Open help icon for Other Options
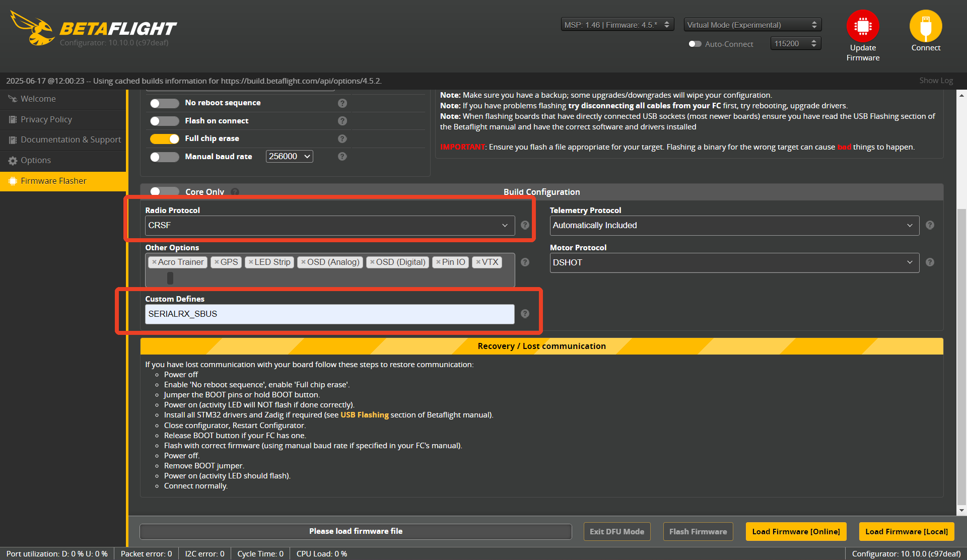967x560 pixels. coord(525,262)
